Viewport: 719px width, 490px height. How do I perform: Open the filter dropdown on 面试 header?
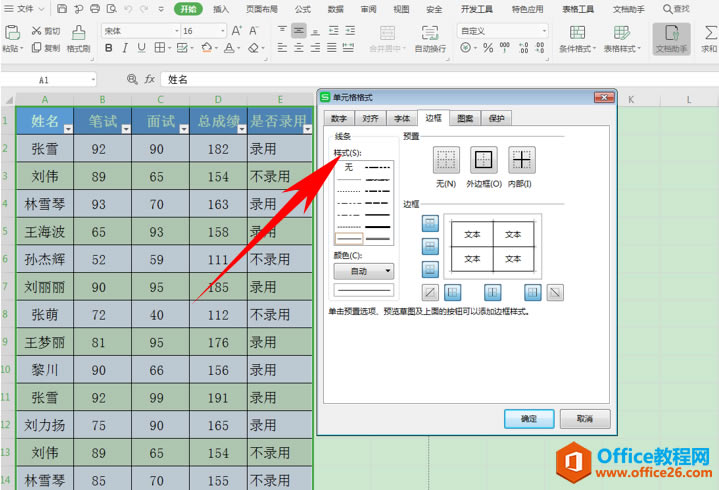tap(184, 129)
